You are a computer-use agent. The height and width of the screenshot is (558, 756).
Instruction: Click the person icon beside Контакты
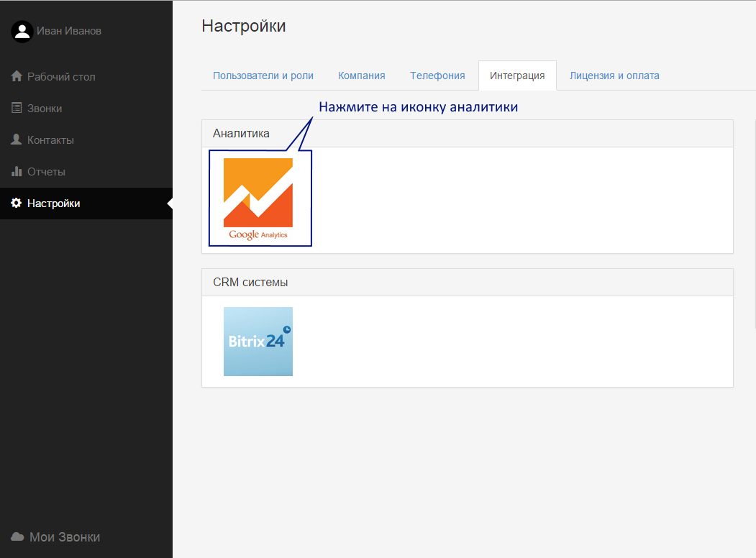point(17,139)
